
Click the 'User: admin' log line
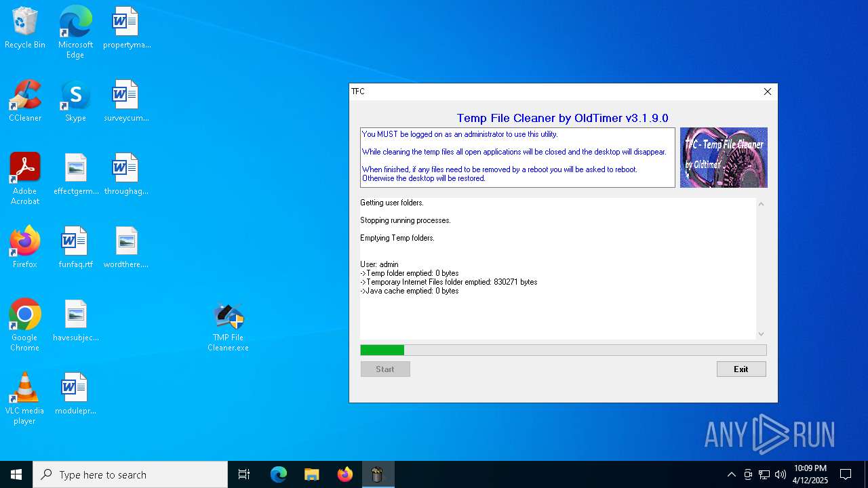379,264
